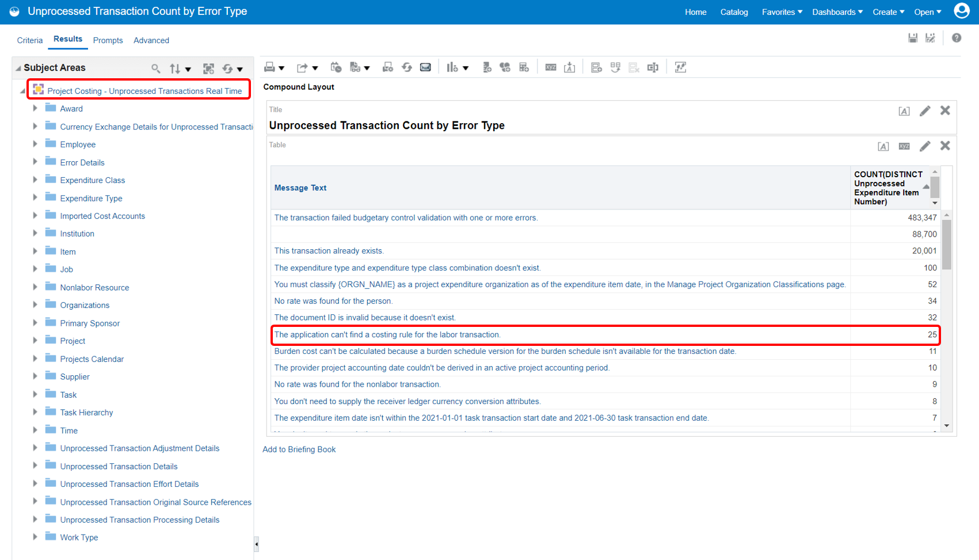Expand the Project folder
Screen dimensions: 979x560
click(x=35, y=340)
